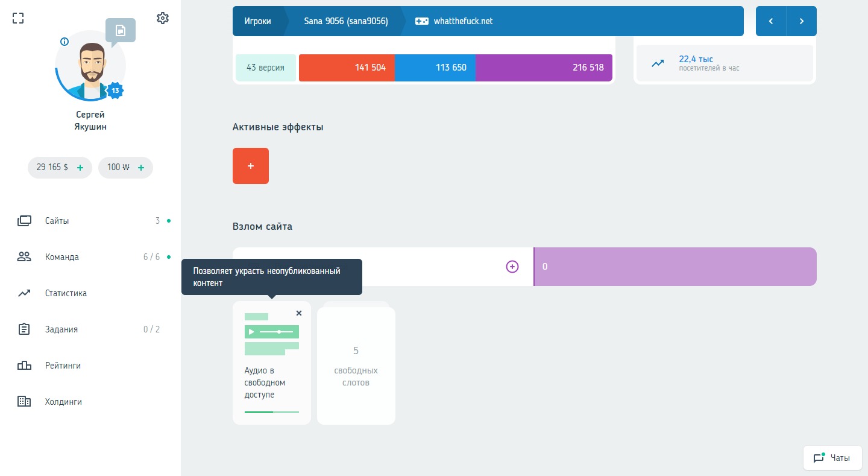The image size is (868, 476).
Task: Click the info icon beside the avatar
Action: point(64,42)
